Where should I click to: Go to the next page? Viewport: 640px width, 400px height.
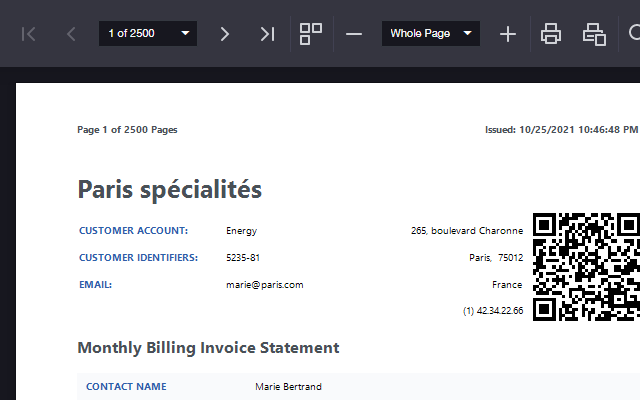click(224, 34)
